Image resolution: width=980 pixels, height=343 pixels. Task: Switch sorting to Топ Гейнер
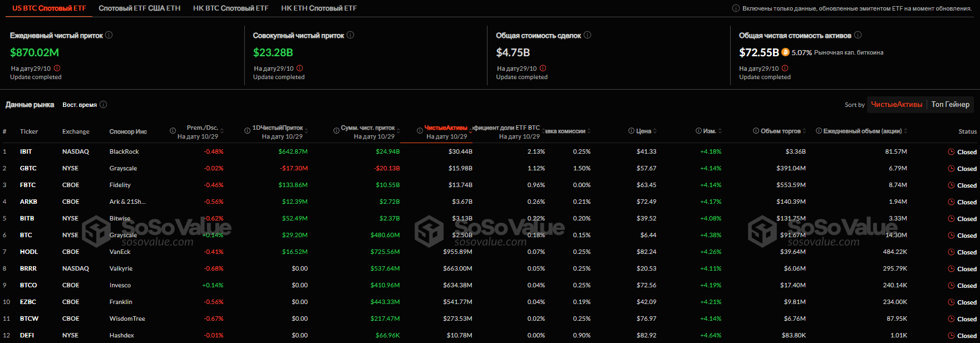coord(951,104)
